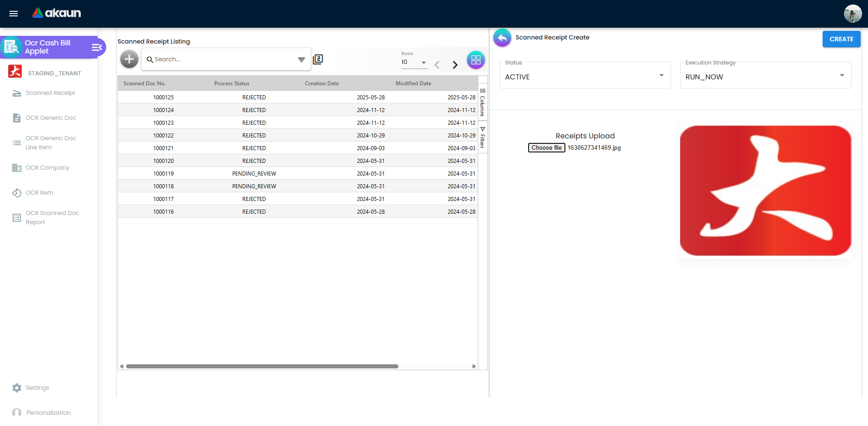Viewport: 868px width, 426px height.
Task: Select the row for doc 1000123
Action: (x=298, y=122)
